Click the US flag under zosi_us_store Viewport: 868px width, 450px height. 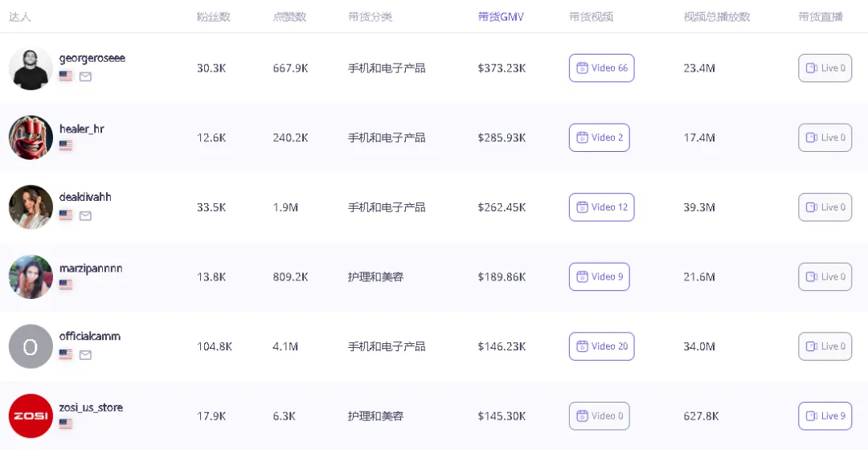(x=66, y=423)
